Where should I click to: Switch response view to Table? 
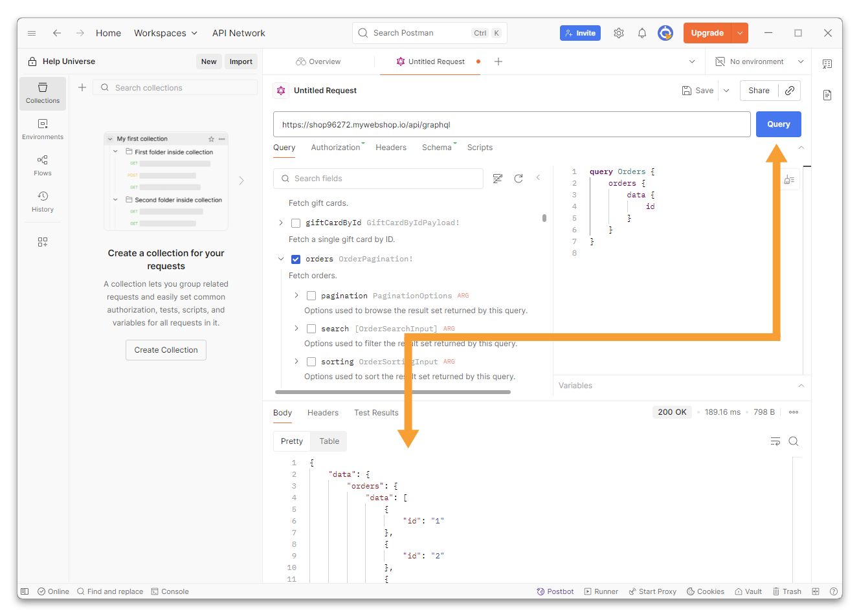click(x=329, y=441)
